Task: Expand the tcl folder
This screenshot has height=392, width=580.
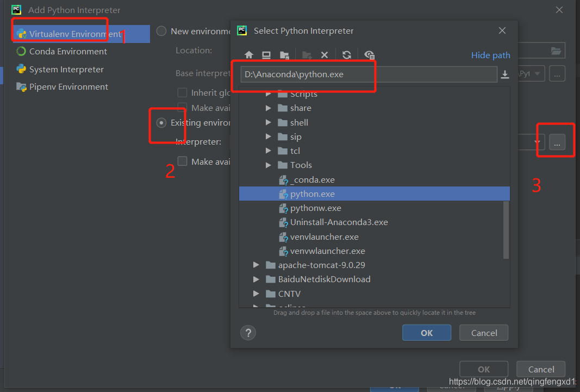Action: (268, 151)
